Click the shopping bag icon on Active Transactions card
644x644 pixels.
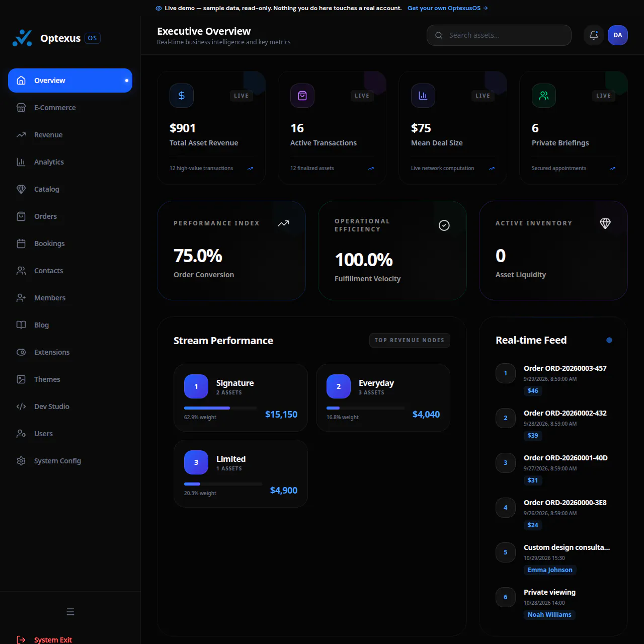[302, 96]
